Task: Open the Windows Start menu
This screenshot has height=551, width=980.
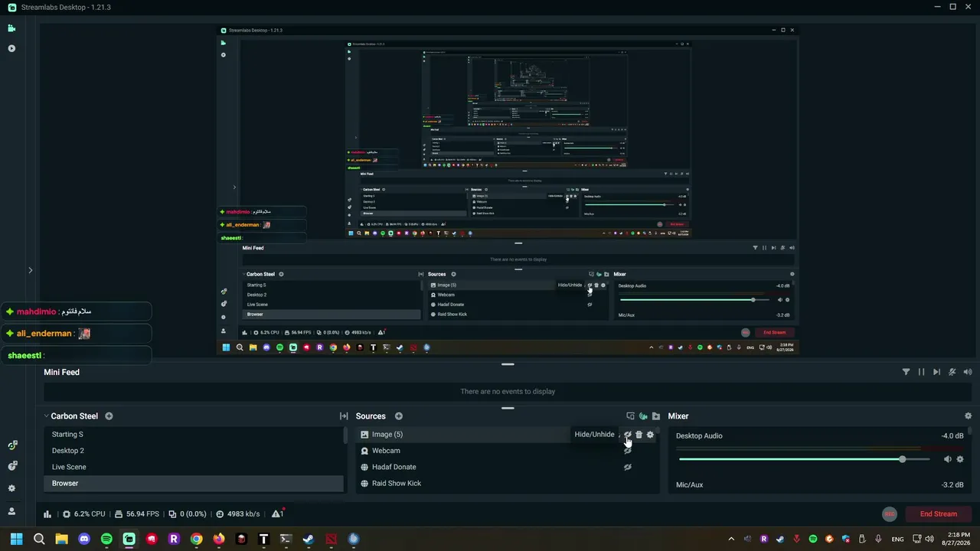Action: tap(16, 539)
